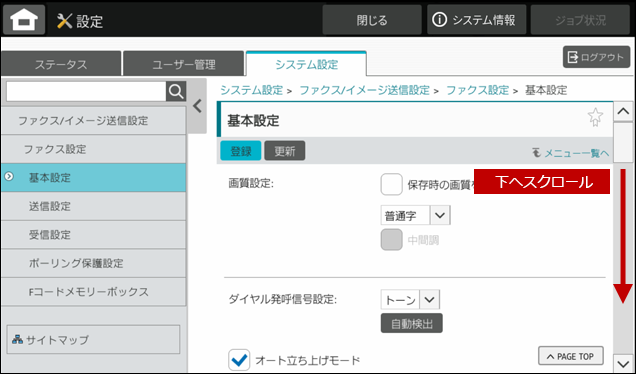The height and width of the screenshot is (374, 636).
Task: Click the 自動検出 button
Action: click(x=412, y=323)
